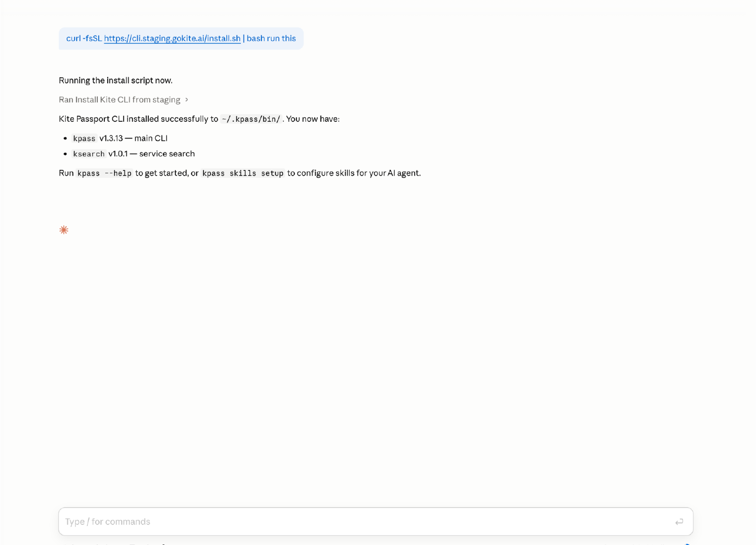Click the kpass skills setup code snippet
Screen dimensions: 756x545
(x=243, y=173)
